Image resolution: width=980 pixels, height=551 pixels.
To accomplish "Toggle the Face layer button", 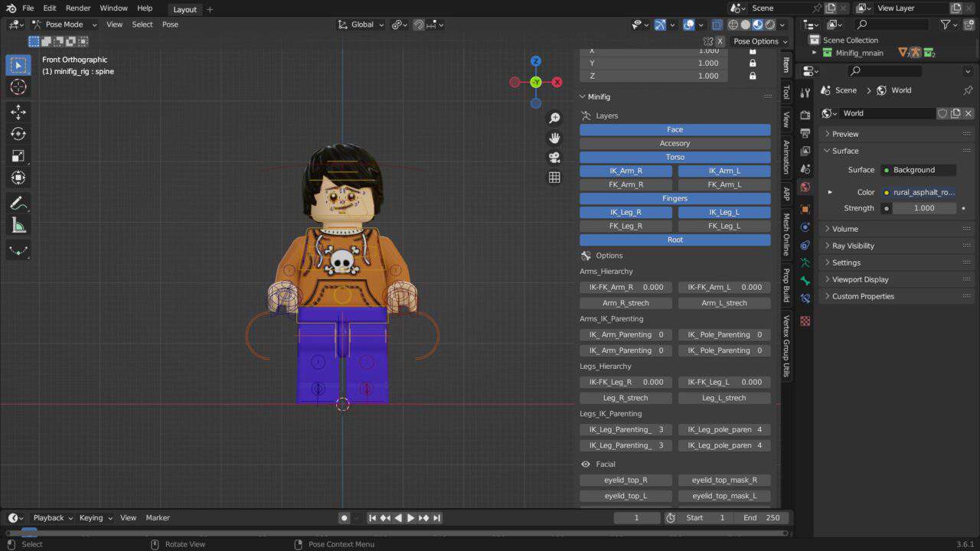I will tap(675, 129).
